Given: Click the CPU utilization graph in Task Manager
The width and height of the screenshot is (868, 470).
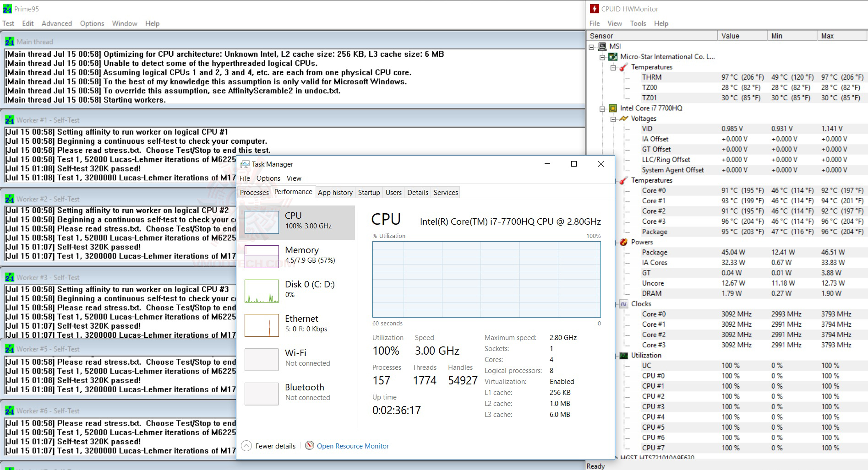Looking at the screenshot, I should tap(486, 279).
